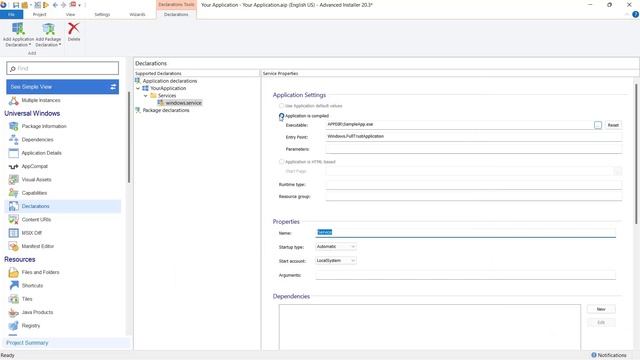This screenshot has height=360, width=640.
Task: Switch to the Project ribbon tab
Action: coord(40,14)
